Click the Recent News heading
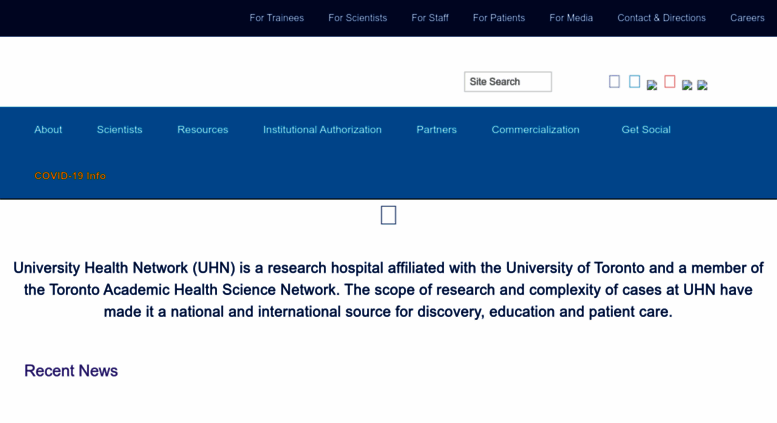Image resolution: width=777 pixels, height=423 pixels. (x=71, y=370)
